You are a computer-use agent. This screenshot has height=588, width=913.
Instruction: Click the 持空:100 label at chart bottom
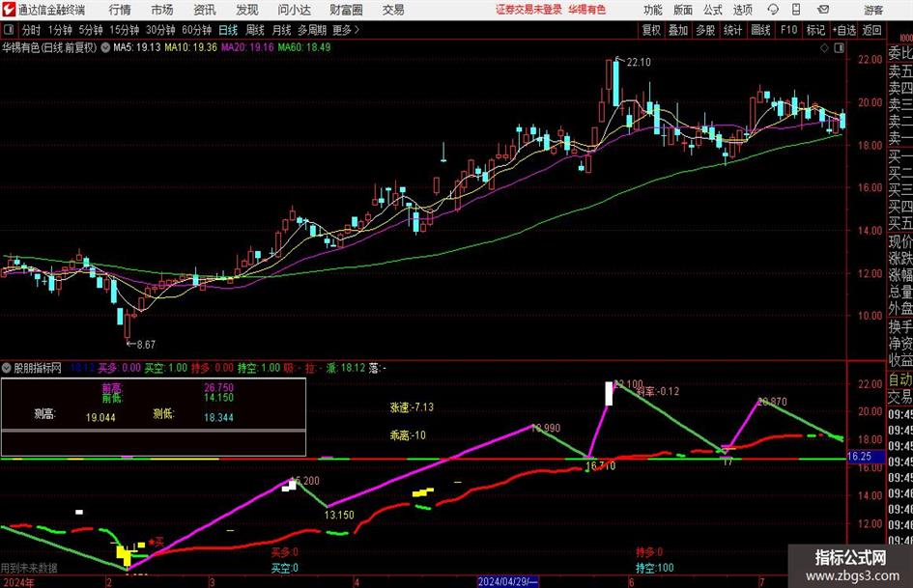(x=654, y=568)
